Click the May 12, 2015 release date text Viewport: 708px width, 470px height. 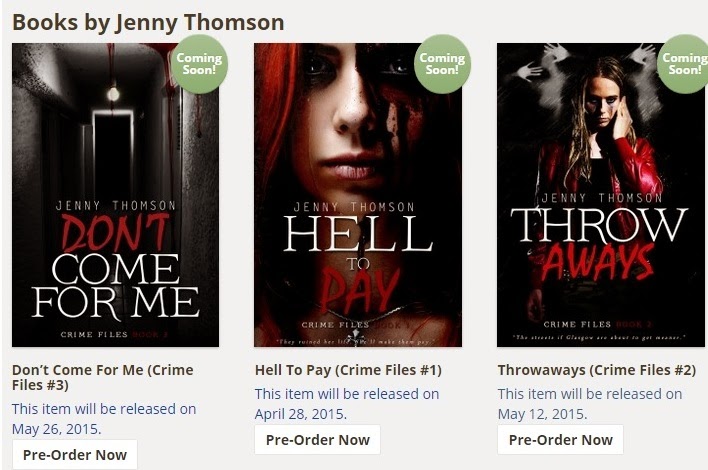pos(542,414)
